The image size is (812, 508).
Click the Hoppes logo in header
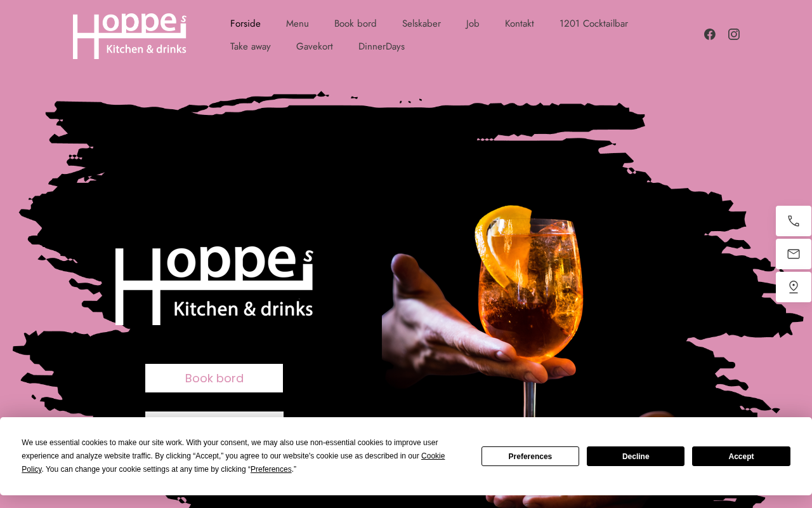coord(129,36)
